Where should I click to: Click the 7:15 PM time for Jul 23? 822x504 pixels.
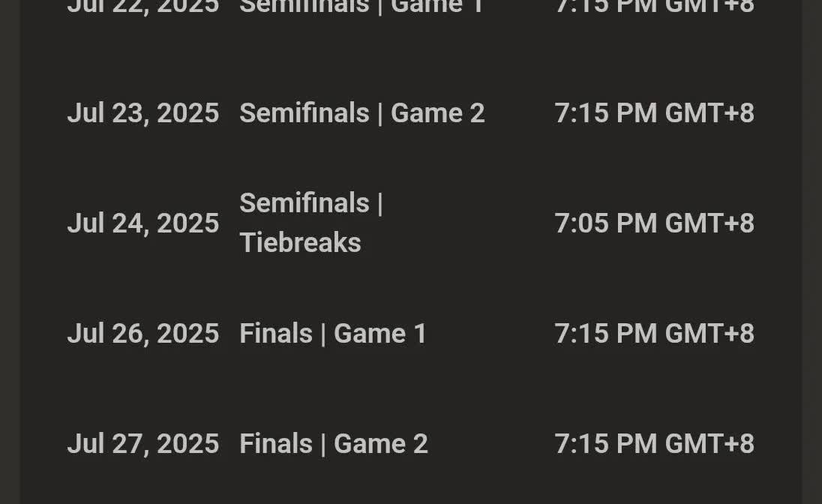coord(654,113)
